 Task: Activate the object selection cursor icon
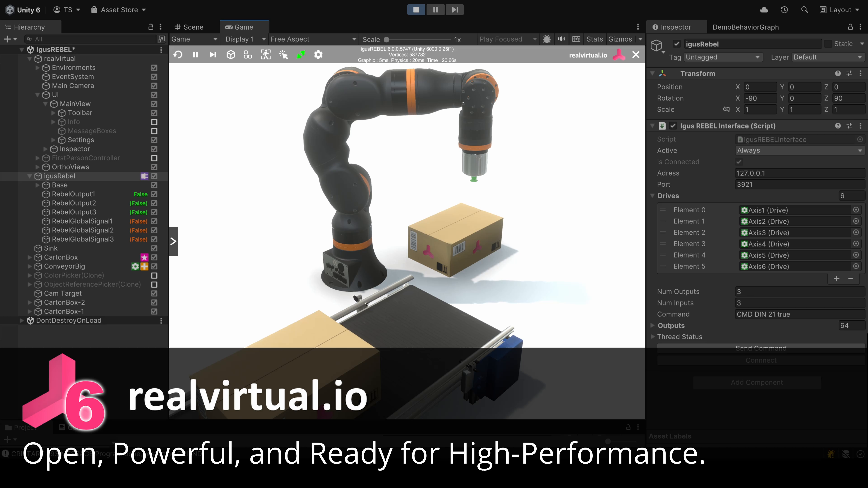(x=283, y=54)
